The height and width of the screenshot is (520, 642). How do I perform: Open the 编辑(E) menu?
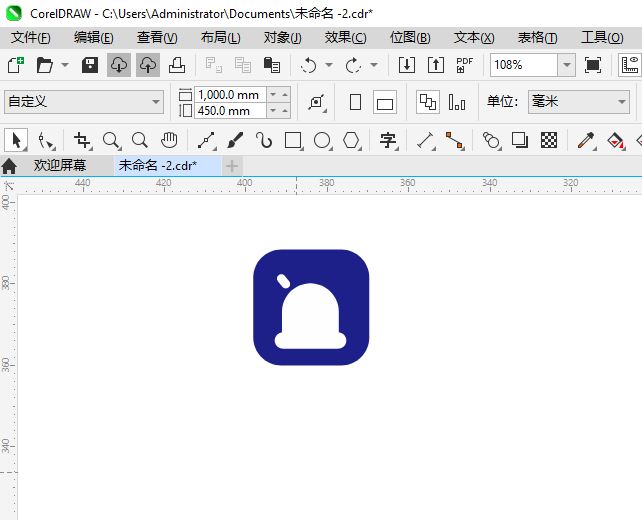(94, 38)
